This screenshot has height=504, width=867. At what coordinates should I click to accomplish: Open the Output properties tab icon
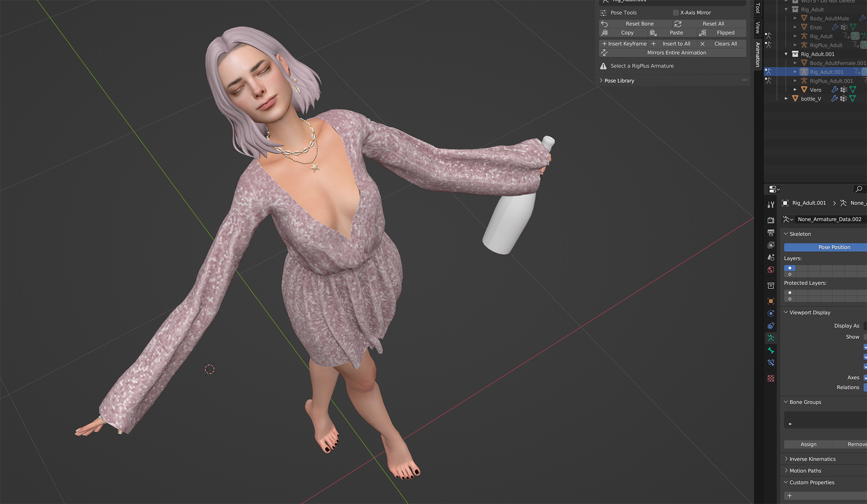(771, 233)
